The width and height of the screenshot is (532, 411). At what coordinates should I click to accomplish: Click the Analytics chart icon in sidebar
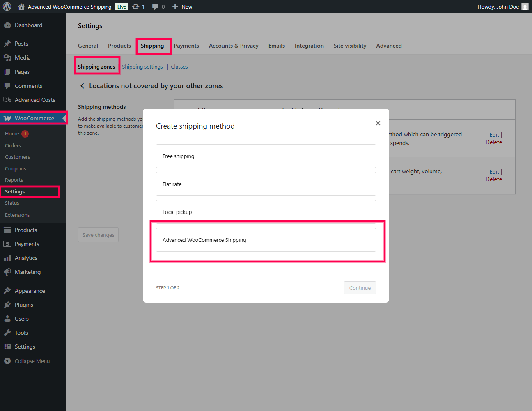8,257
